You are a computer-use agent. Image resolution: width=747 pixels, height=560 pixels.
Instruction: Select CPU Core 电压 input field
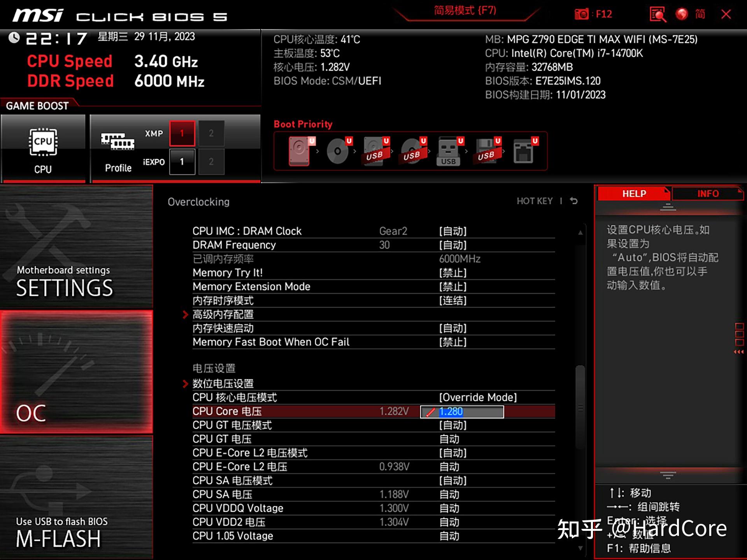470,411
